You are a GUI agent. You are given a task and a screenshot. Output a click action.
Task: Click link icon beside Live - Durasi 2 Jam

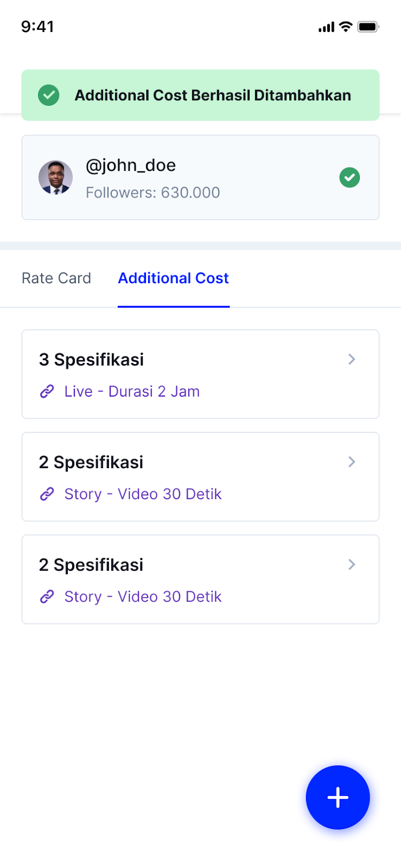click(47, 391)
